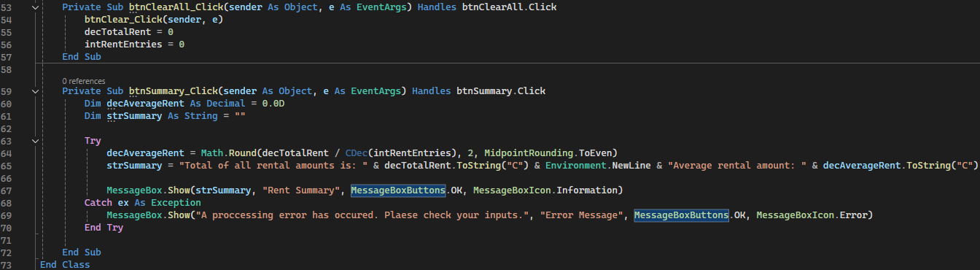This screenshot has height=270, width=980.
Task: Click 'Catch ex As Exception' line
Action: point(142,203)
